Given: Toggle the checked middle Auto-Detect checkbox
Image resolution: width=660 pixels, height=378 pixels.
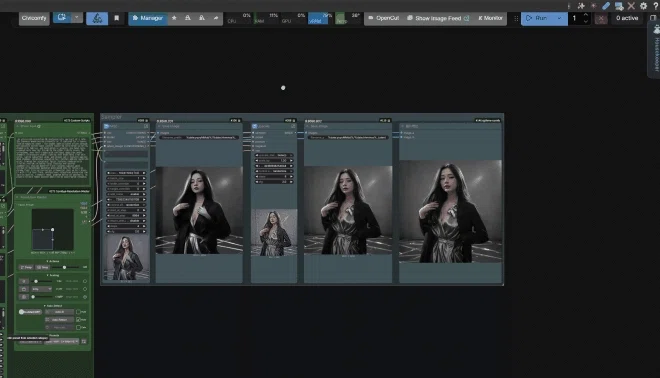Looking at the screenshot, I should (78, 319).
